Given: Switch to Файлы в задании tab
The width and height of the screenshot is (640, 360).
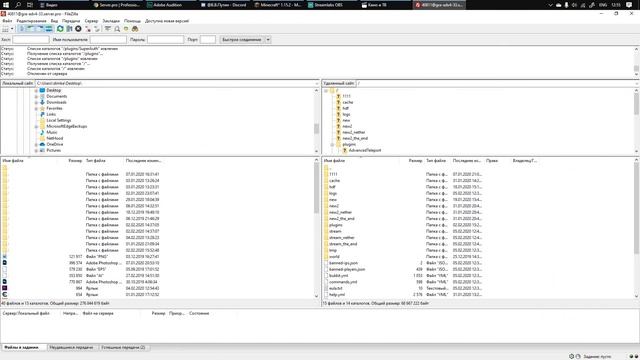Looking at the screenshot, I should (23, 347).
